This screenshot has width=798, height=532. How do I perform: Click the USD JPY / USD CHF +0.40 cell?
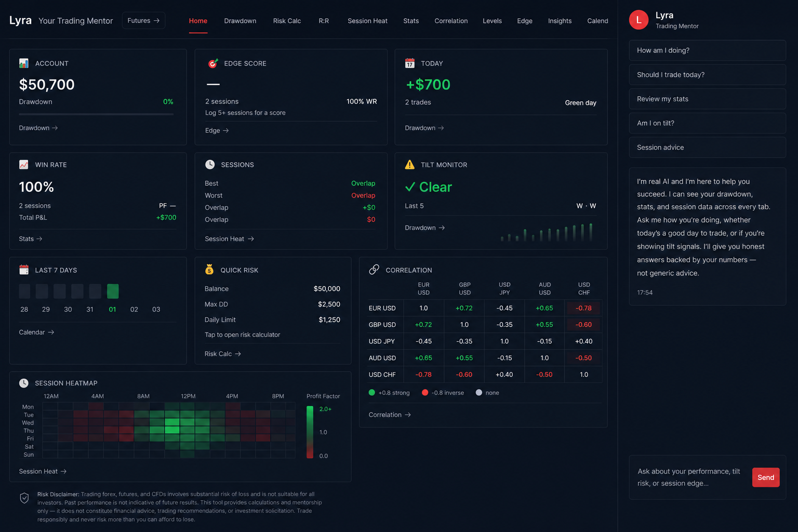tap(584, 341)
